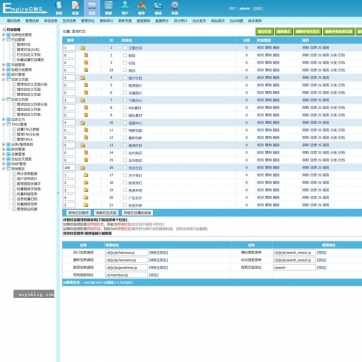Click the folder icon in row ID 6
The image size is (362, 362).
pyautogui.click(x=86, y=93)
